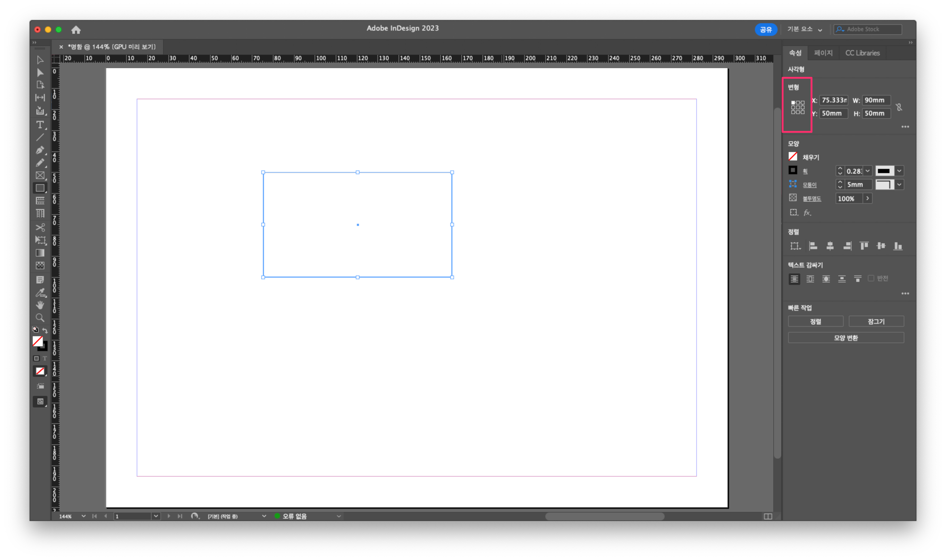Toggle formatting affects text button
The width and height of the screenshot is (946, 560).
45,358
